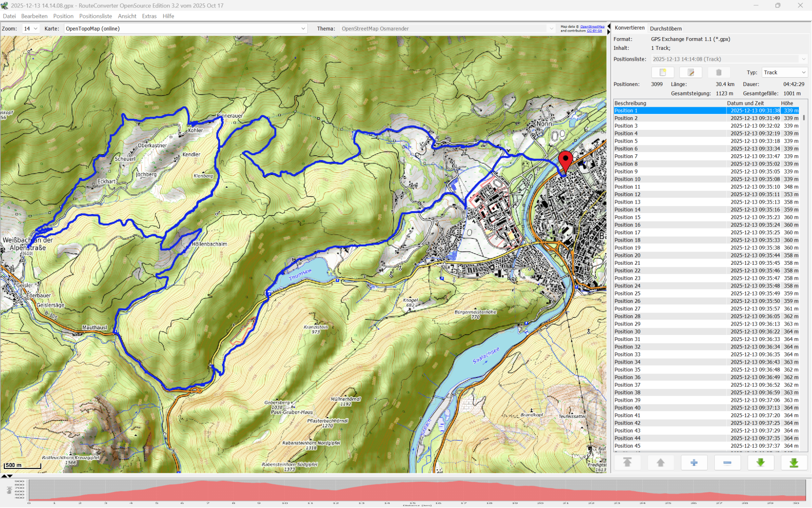
Task: Open the Karte map selection dropdown
Action: click(x=186, y=29)
